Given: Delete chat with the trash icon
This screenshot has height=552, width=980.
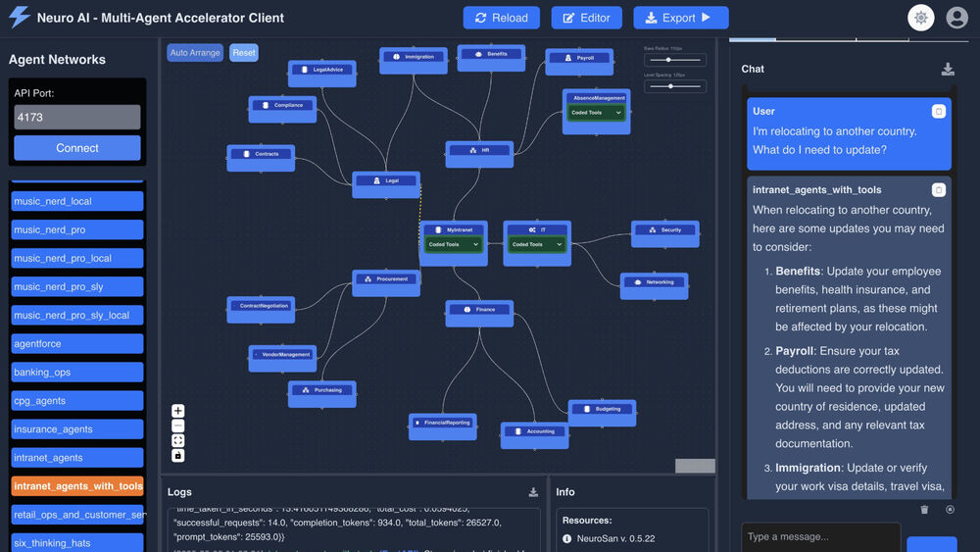Looking at the screenshot, I should point(924,510).
